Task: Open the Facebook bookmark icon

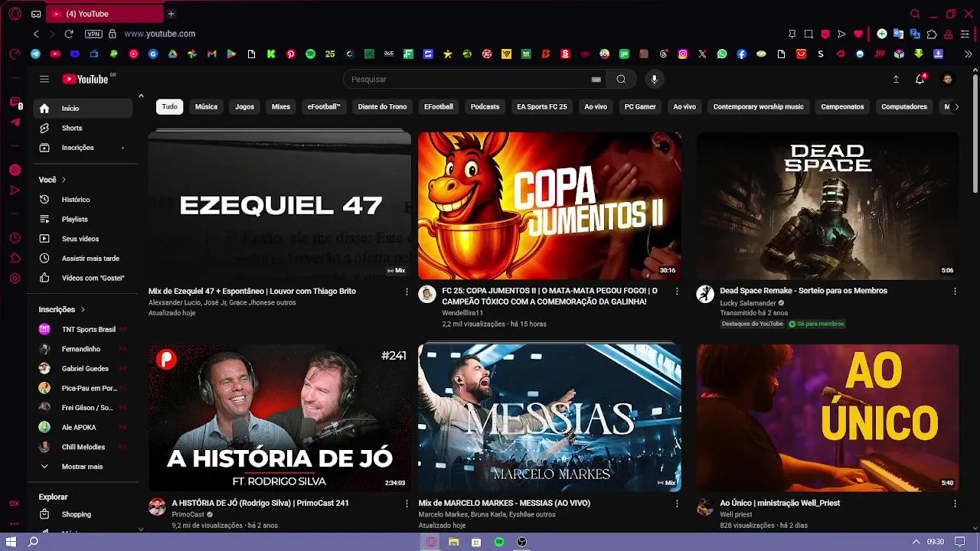Action: click(x=742, y=54)
